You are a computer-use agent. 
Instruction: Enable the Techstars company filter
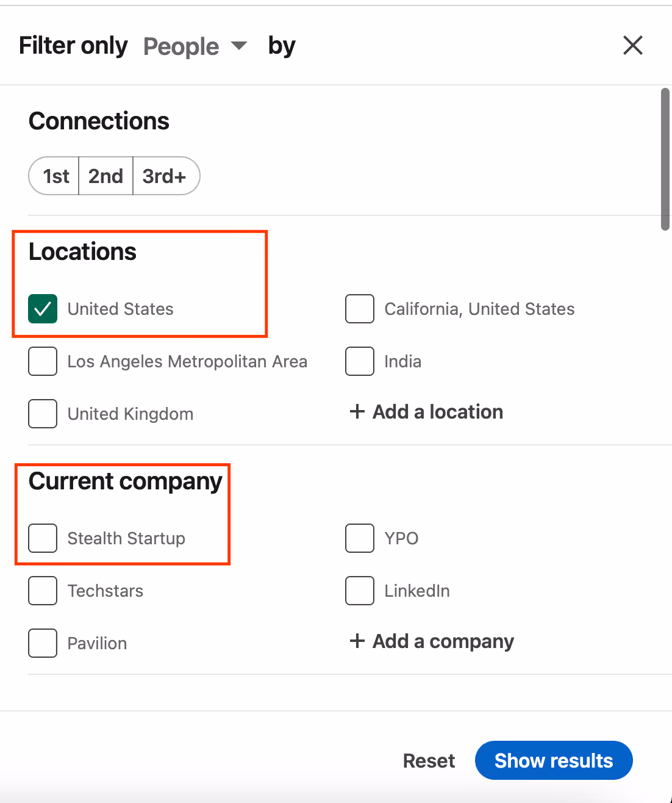tap(42, 591)
